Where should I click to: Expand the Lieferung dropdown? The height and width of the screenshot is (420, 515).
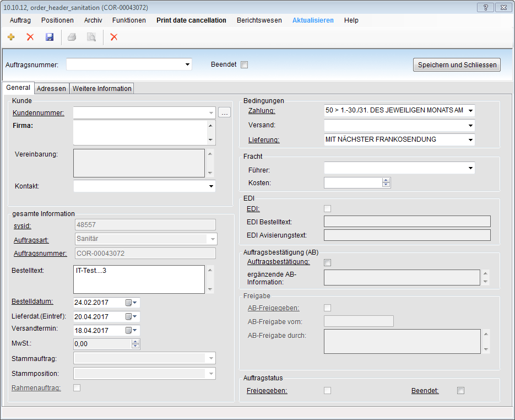pyautogui.click(x=470, y=139)
